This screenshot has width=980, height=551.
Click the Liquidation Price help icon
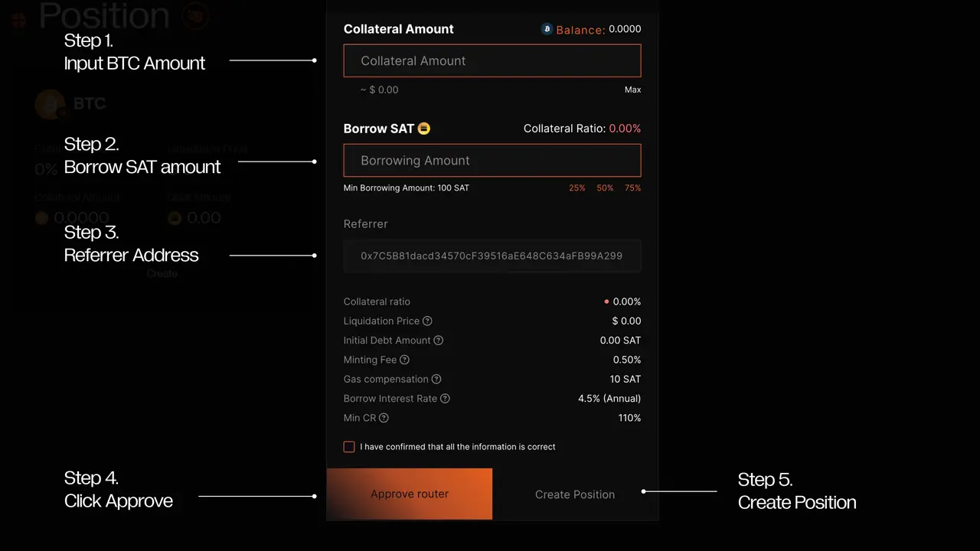pos(427,321)
